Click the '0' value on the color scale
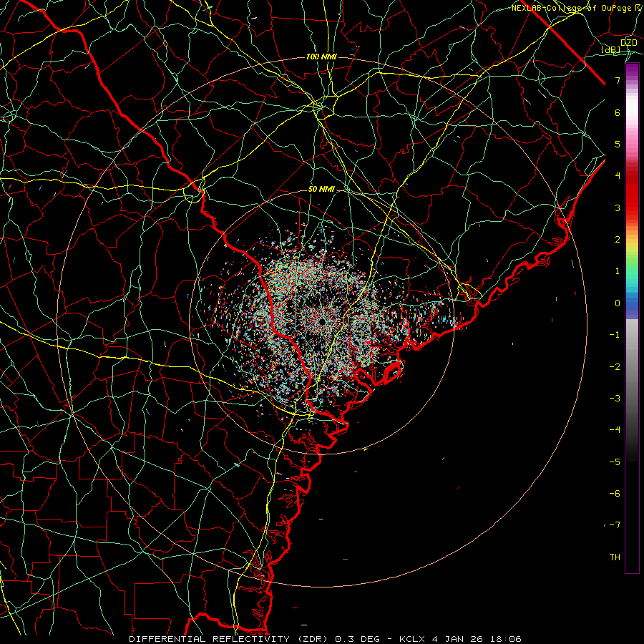644x644 pixels. tap(618, 303)
